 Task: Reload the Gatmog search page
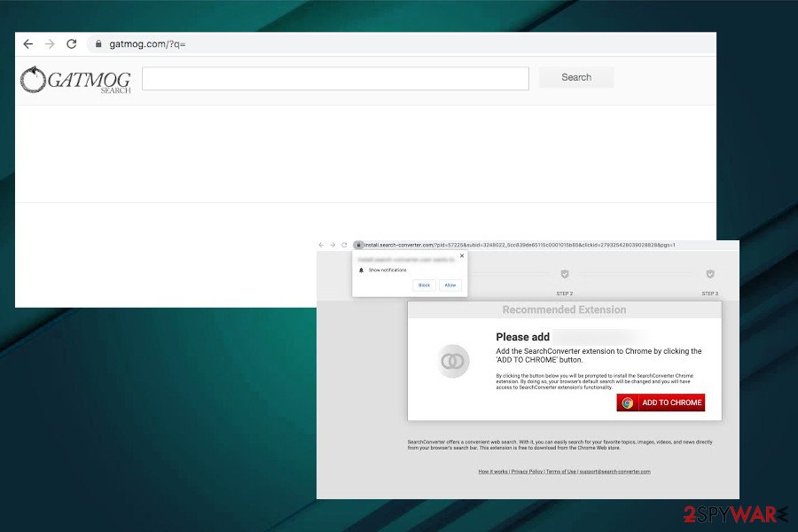click(x=72, y=43)
